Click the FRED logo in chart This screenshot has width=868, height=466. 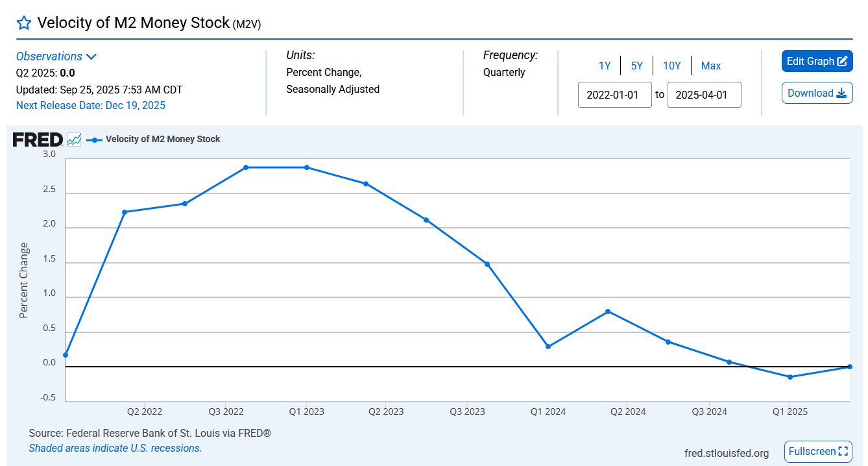point(38,140)
